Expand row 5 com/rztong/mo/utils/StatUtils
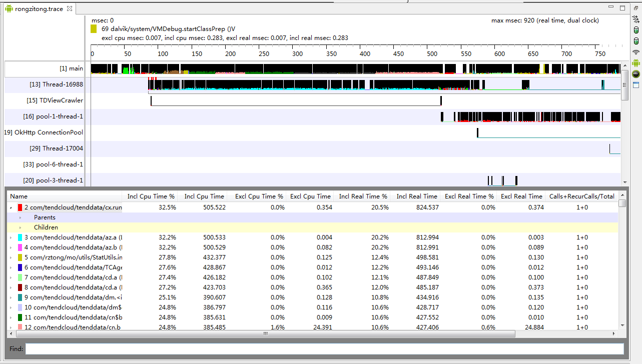 pos(11,257)
